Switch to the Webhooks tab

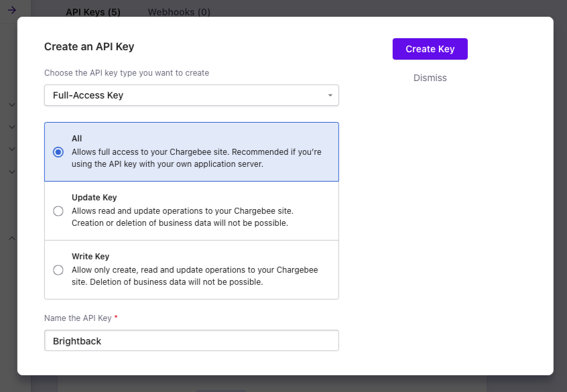[179, 12]
